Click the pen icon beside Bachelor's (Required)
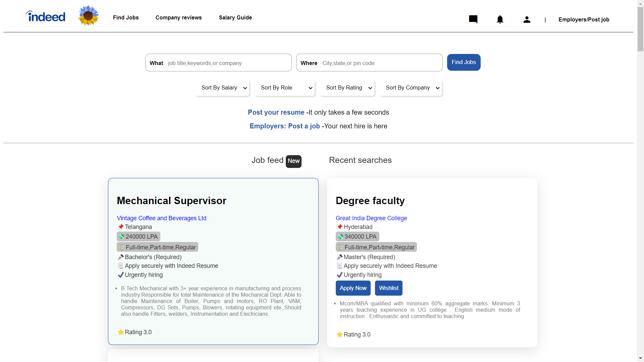This screenshot has height=362, width=644. click(121, 257)
